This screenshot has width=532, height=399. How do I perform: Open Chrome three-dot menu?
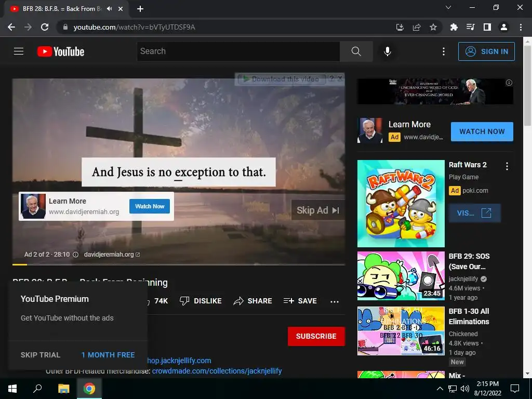coord(521,27)
